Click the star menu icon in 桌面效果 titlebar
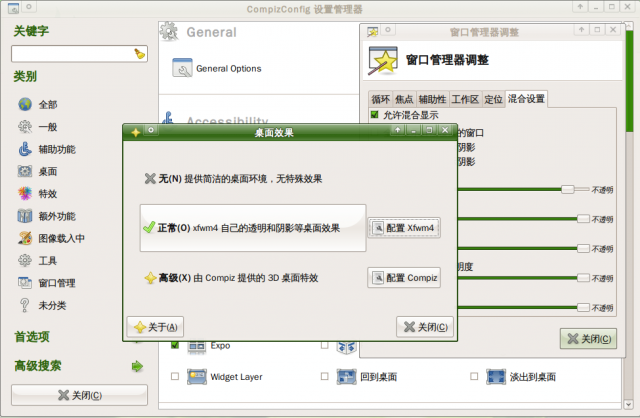The height and width of the screenshot is (418, 640). pyautogui.click(x=136, y=132)
